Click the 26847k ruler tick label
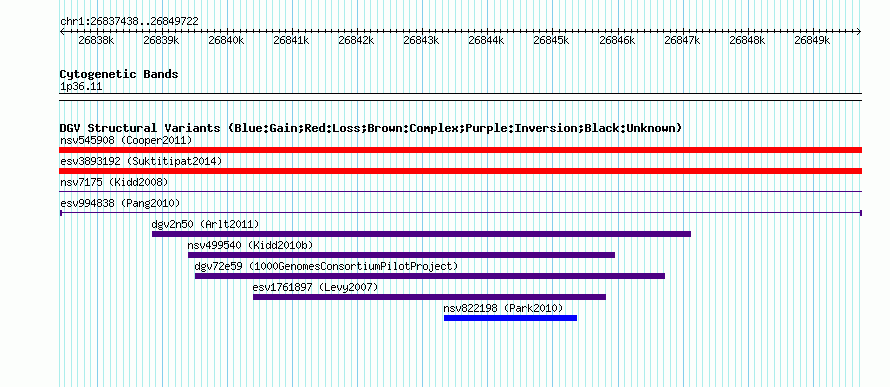Viewport: 890px width, 387px height. click(x=682, y=40)
